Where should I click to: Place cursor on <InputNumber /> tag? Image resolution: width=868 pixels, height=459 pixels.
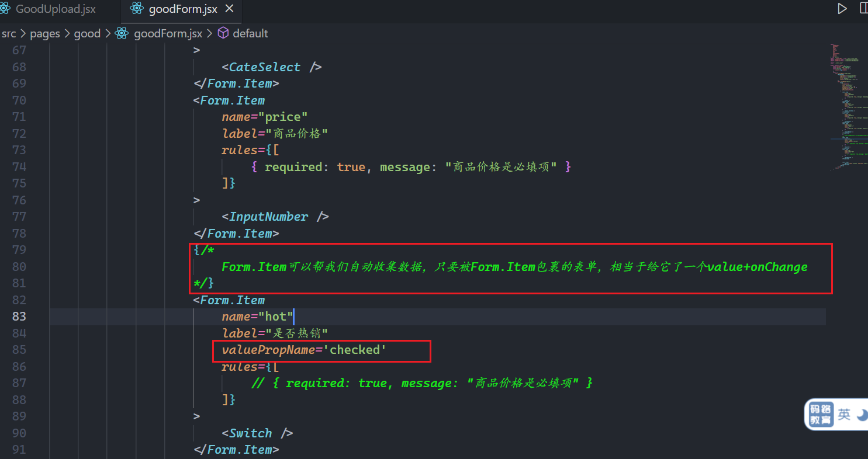[275, 217]
